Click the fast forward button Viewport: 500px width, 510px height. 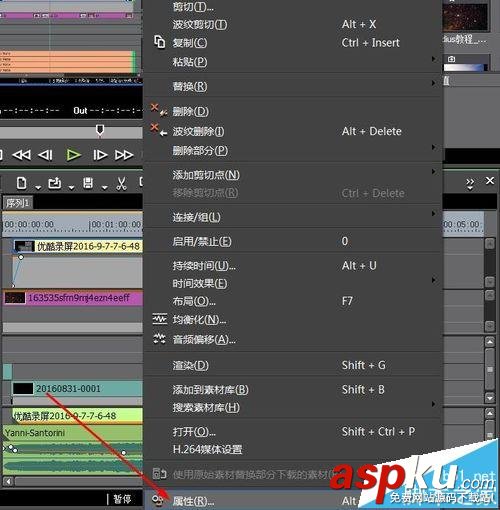pos(124,155)
